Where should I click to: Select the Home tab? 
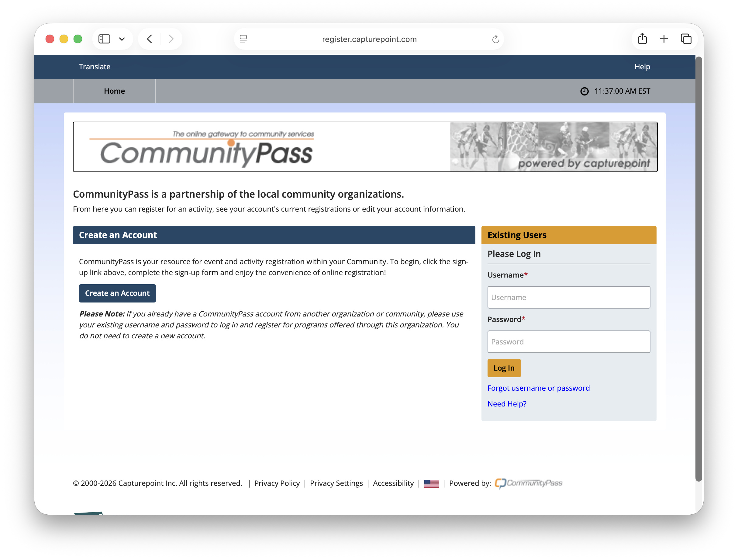114,91
